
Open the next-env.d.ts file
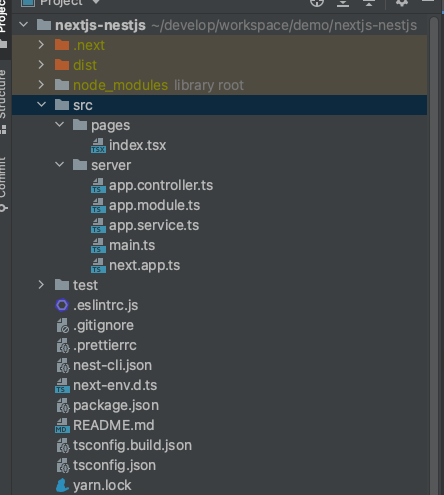pos(115,385)
